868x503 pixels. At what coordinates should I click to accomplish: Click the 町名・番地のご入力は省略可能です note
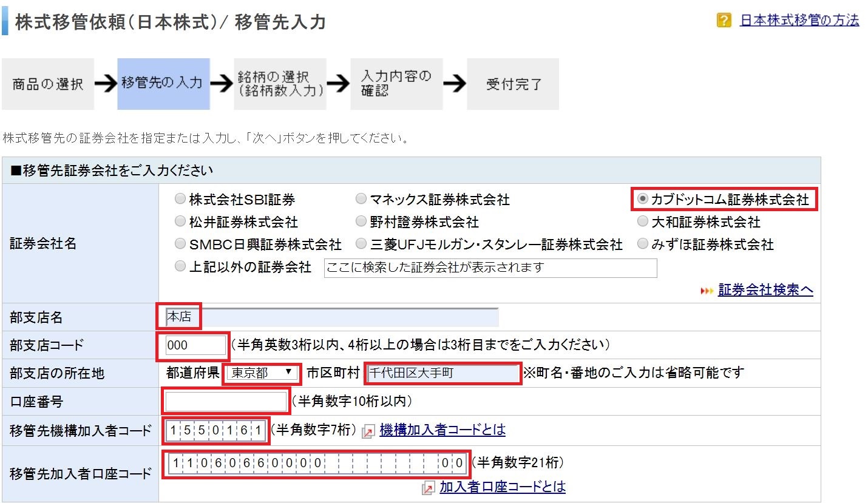633,373
